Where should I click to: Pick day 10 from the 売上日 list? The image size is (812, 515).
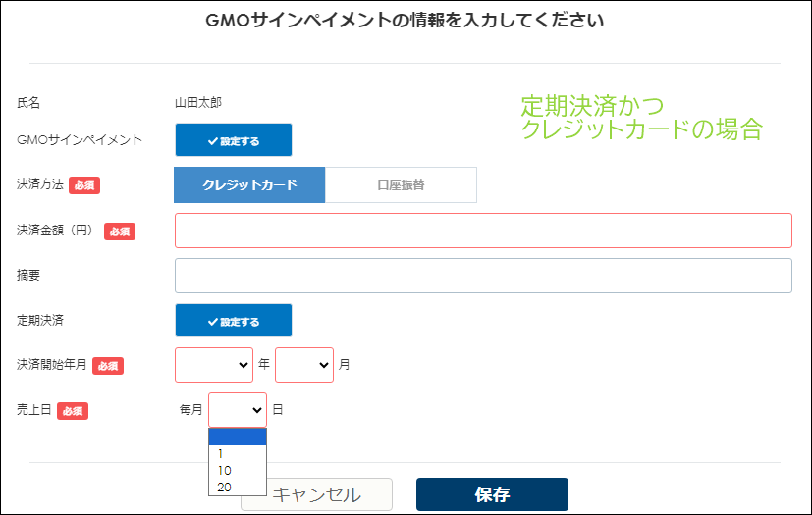[x=238, y=471]
